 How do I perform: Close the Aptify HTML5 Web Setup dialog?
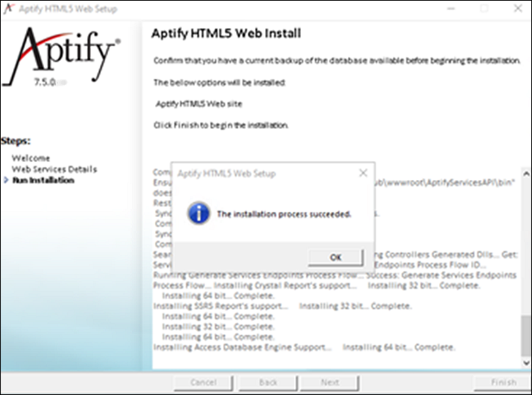363,173
